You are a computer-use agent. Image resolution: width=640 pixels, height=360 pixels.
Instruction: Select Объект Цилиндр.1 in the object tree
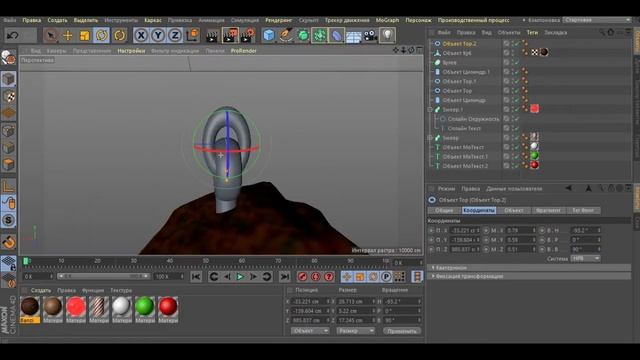click(466, 72)
